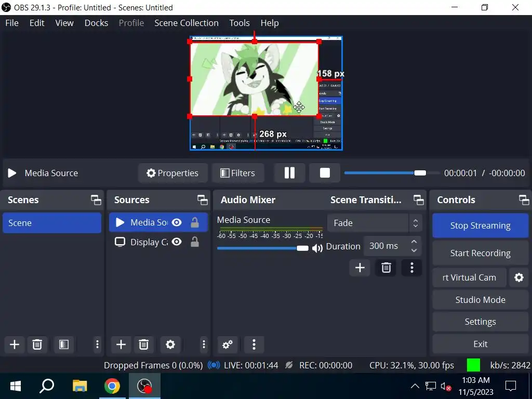The width and height of the screenshot is (532, 399).
Task: Open Media Source Properties
Action: click(x=172, y=173)
